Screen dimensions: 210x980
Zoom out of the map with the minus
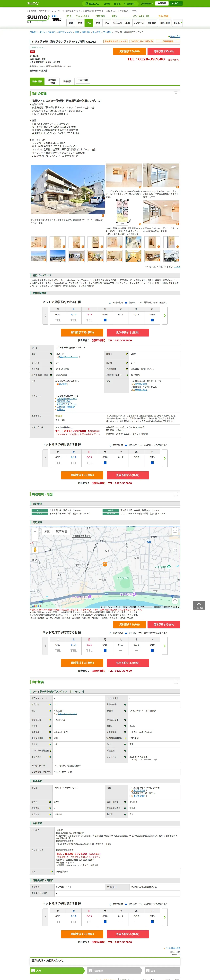[x=35, y=538]
